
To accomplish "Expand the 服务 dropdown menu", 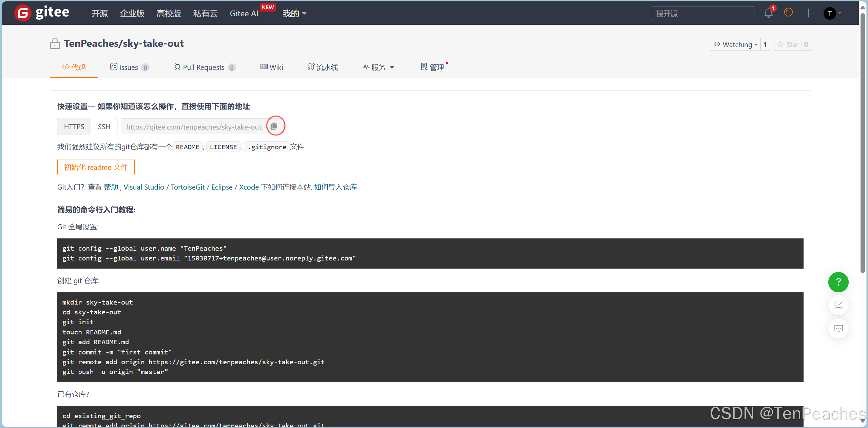I will pyautogui.click(x=378, y=67).
